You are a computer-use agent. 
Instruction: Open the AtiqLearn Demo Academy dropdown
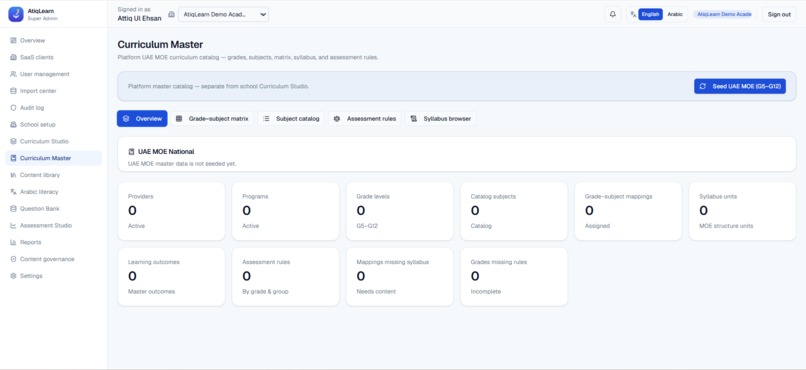pos(223,14)
